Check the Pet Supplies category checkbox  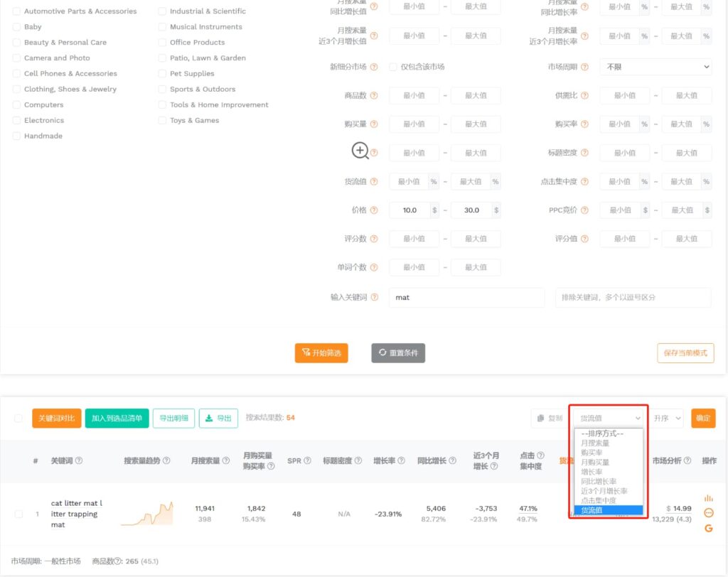(163, 74)
